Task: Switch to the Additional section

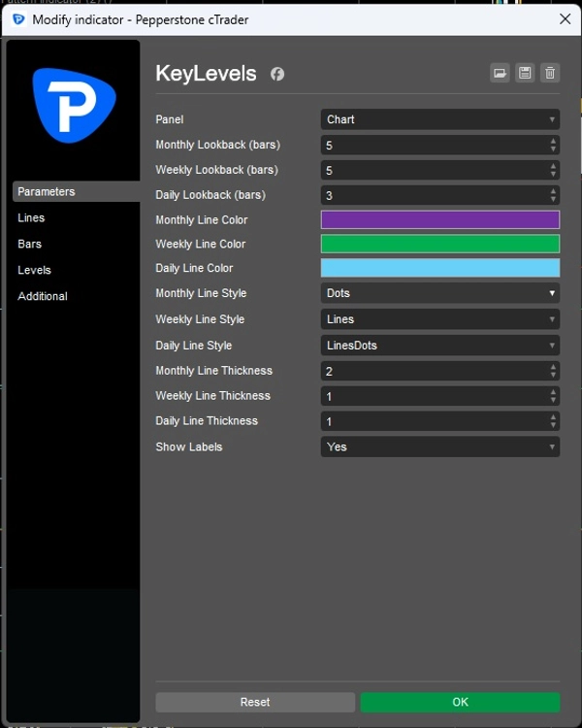Action: click(x=43, y=296)
